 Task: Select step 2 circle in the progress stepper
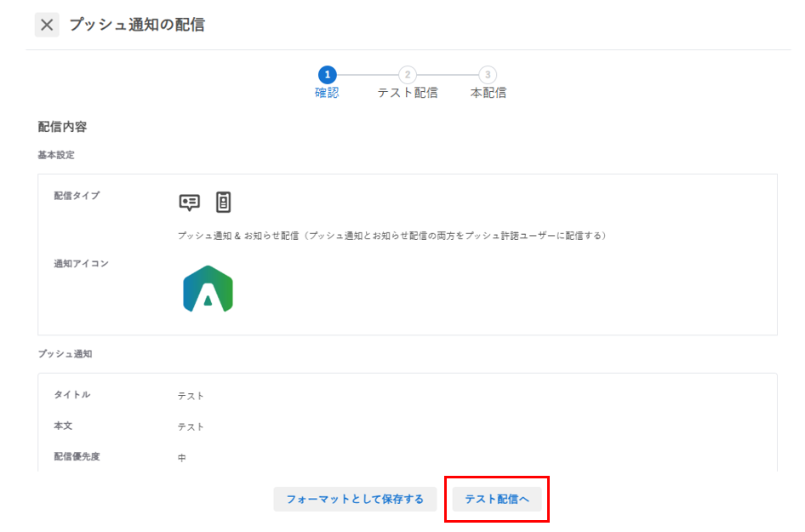click(407, 75)
